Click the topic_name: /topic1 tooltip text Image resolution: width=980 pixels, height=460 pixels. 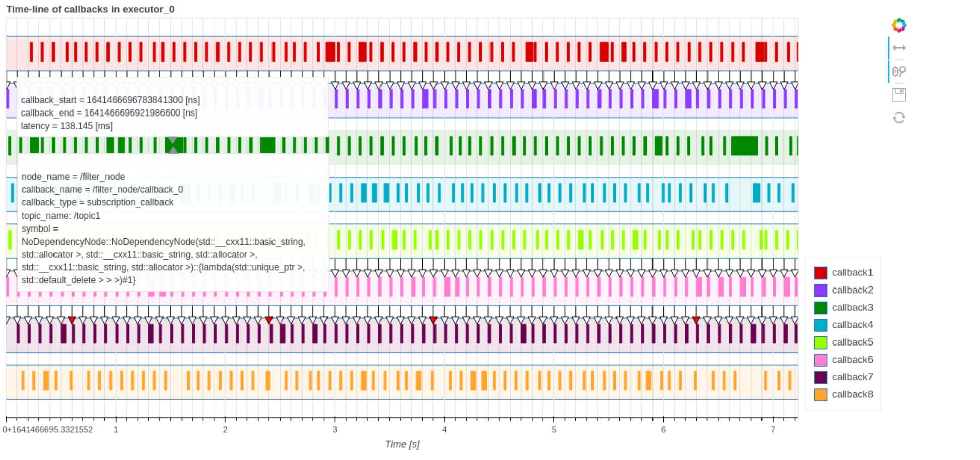[61, 216]
